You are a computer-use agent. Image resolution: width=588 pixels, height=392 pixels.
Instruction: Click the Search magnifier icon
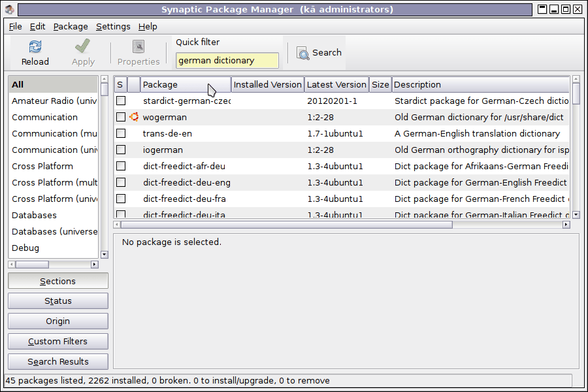click(302, 53)
